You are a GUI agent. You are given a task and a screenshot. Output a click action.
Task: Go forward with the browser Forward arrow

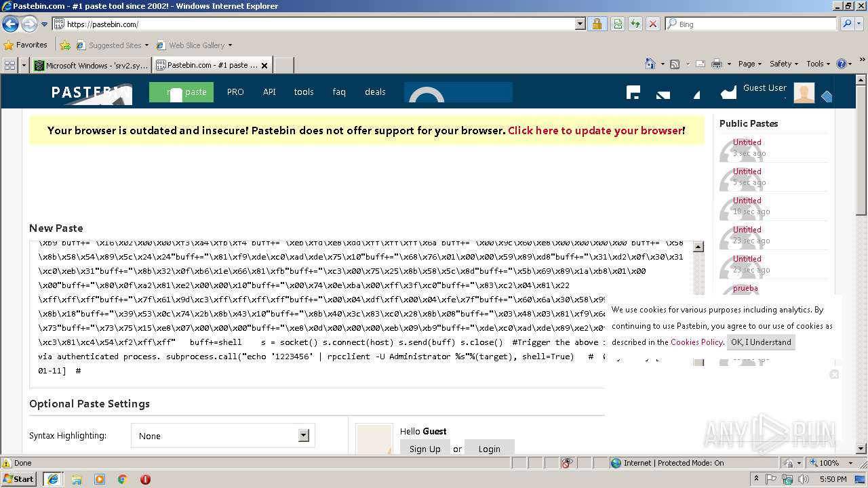pyautogui.click(x=28, y=24)
